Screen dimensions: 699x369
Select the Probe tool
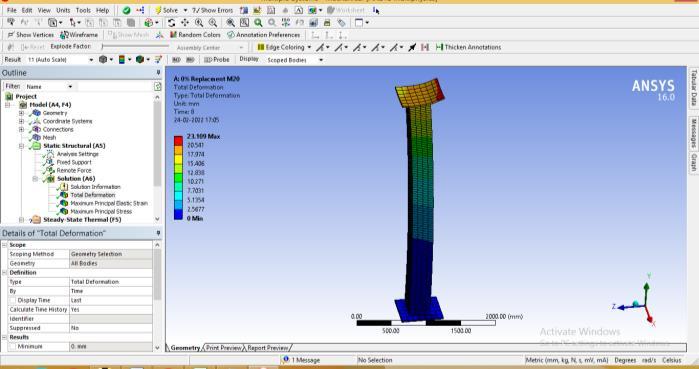point(207,59)
